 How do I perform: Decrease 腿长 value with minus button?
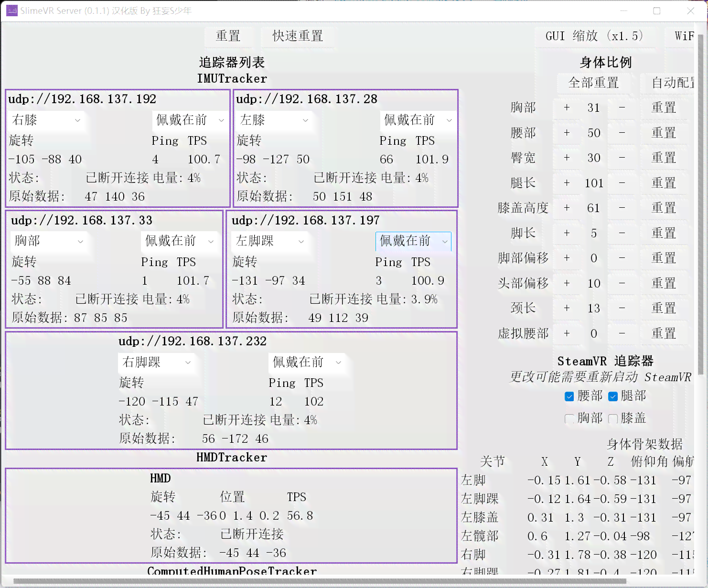coord(622,183)
